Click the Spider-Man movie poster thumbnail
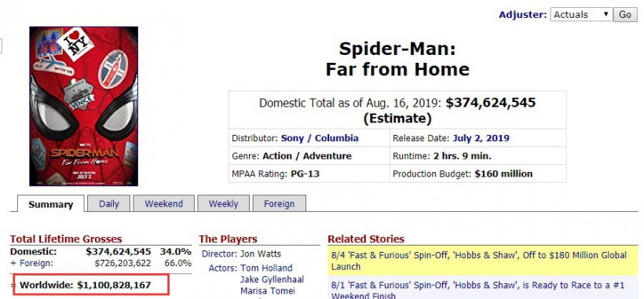This screenshot has width=644, height=299. click(x=84, y=106)
